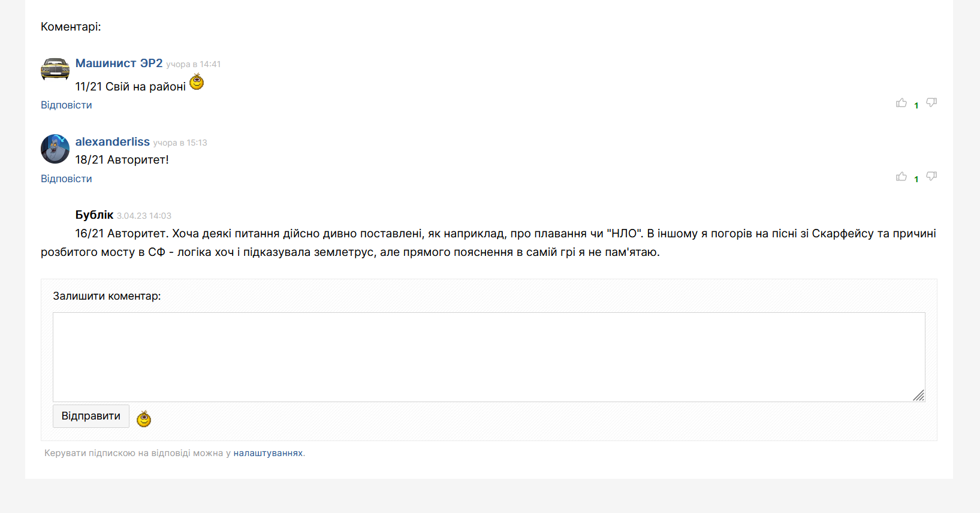
Task: Click like count on Машинист ЭР2's comment
Action: [x=916, y=105]
